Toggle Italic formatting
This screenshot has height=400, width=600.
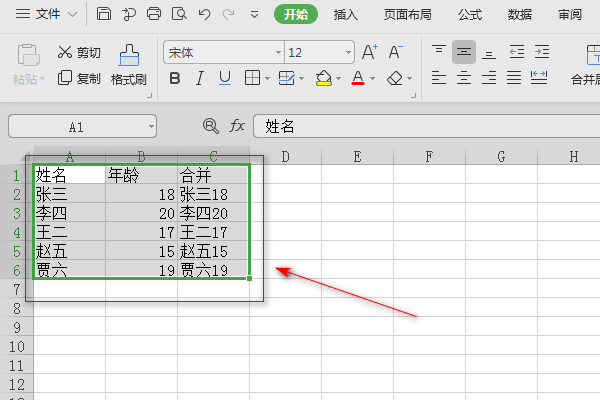tap(199, 78)
